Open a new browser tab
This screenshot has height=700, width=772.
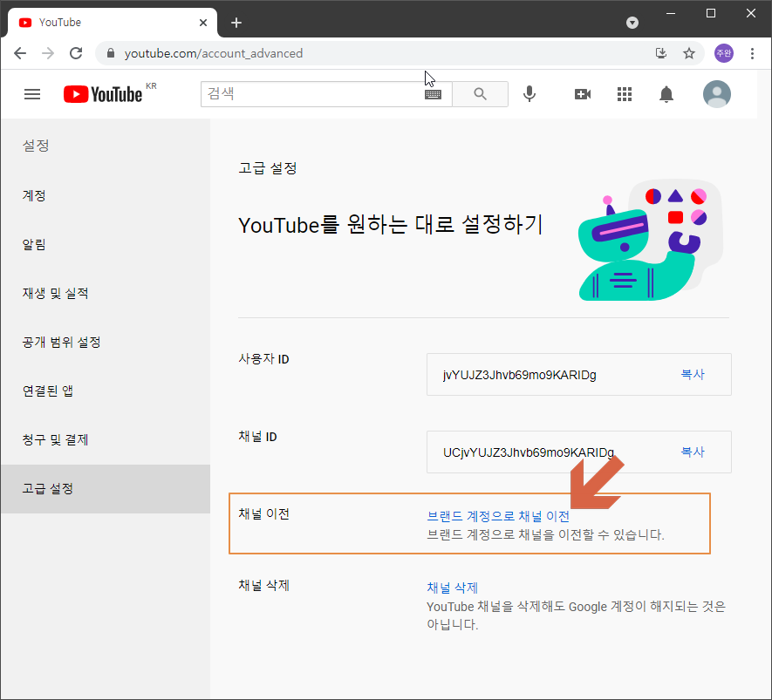[x=236, y=23]
